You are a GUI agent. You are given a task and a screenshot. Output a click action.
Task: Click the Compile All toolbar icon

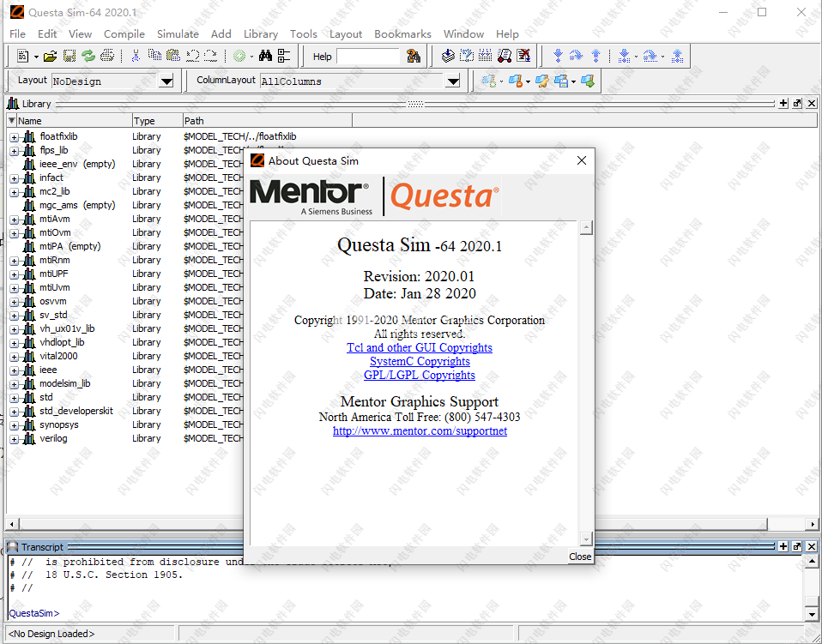467,56
